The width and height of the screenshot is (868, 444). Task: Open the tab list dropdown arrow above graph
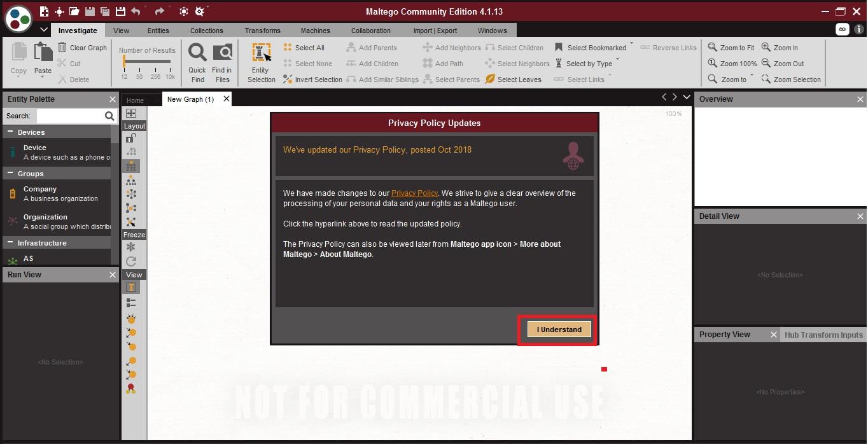pyautogui.click(x=686, y=97)
